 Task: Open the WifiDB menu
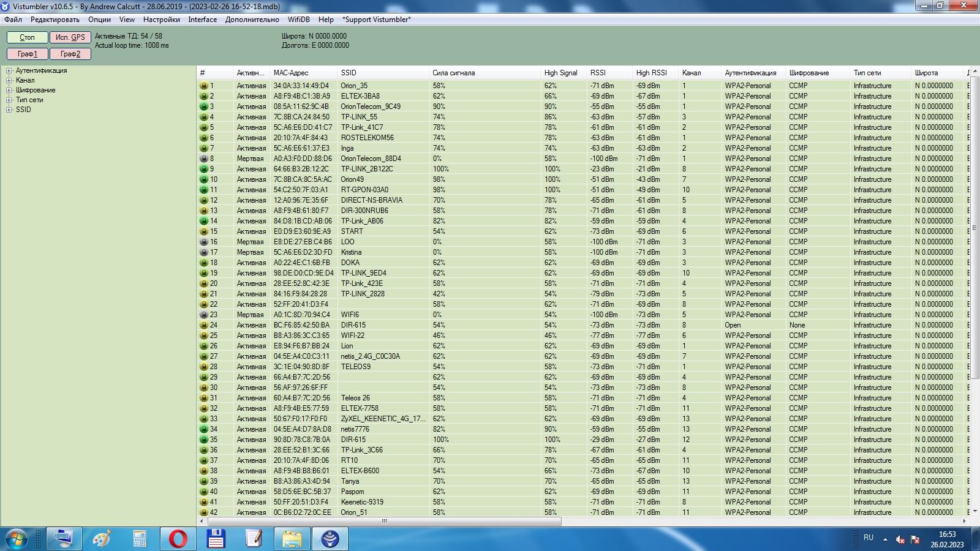click(299, 20)
